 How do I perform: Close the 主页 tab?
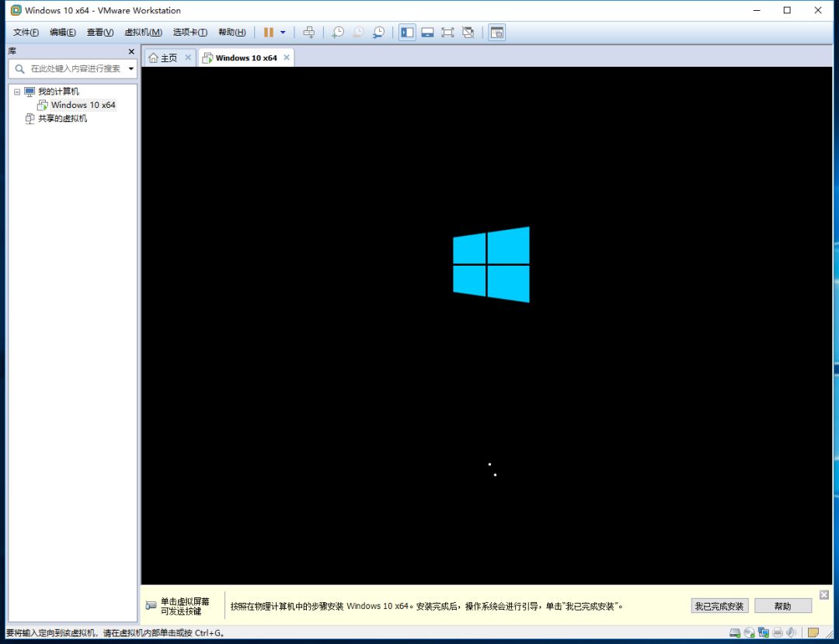point(188,57)
